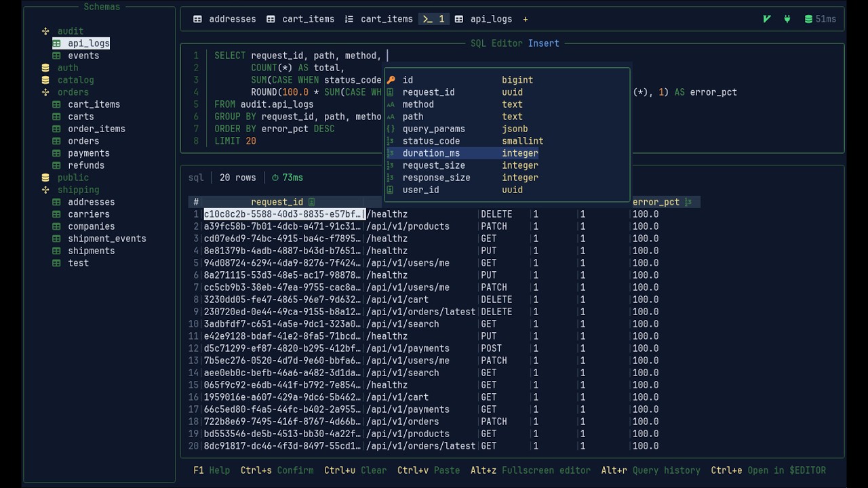This screenshot has height=488, width=868.
Task: Click the key icon for id column suggestion
Action: pos(391,80)
